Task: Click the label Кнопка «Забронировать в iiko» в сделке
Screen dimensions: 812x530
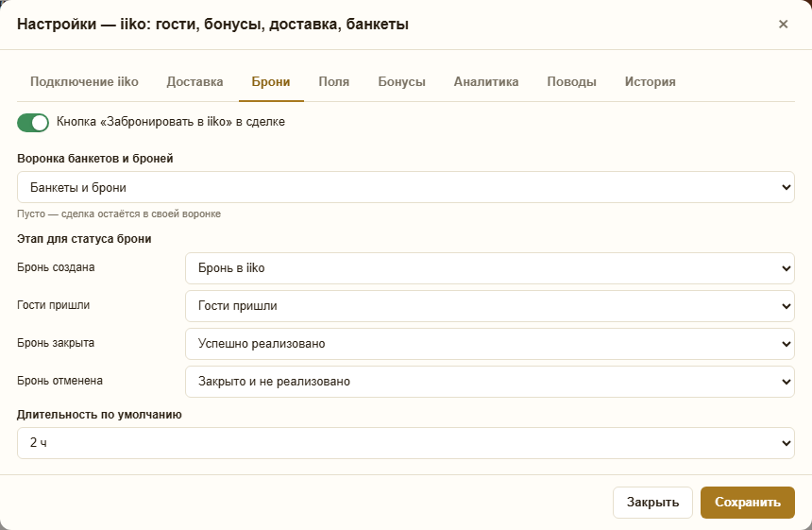Action: (x=171, y=122)
